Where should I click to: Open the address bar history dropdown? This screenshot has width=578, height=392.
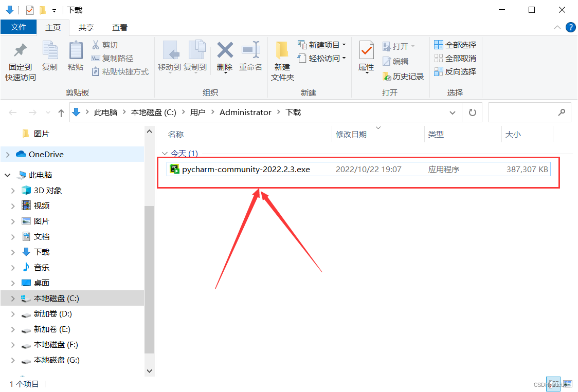[x=453, y=113]
